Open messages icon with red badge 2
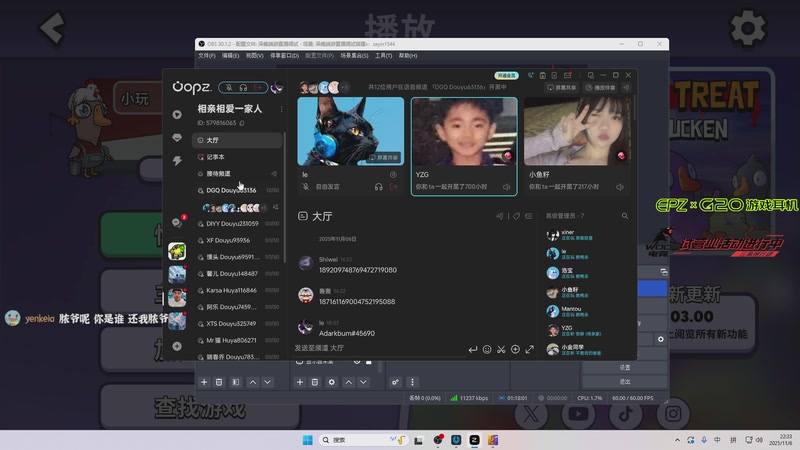 point(178,222)
